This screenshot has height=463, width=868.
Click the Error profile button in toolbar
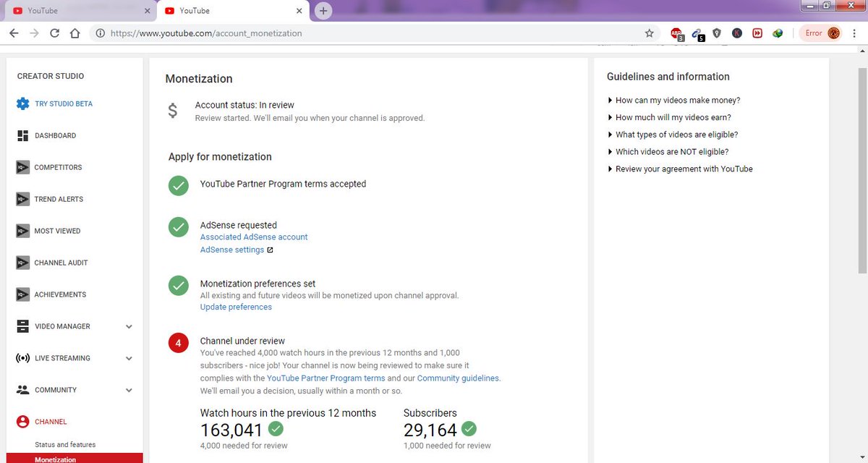point(822,33)
